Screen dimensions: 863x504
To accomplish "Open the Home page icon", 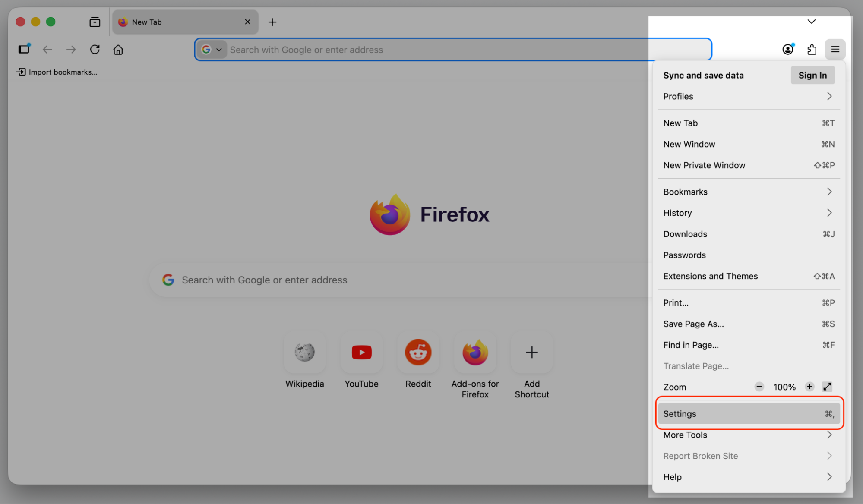I will [118, 50].
